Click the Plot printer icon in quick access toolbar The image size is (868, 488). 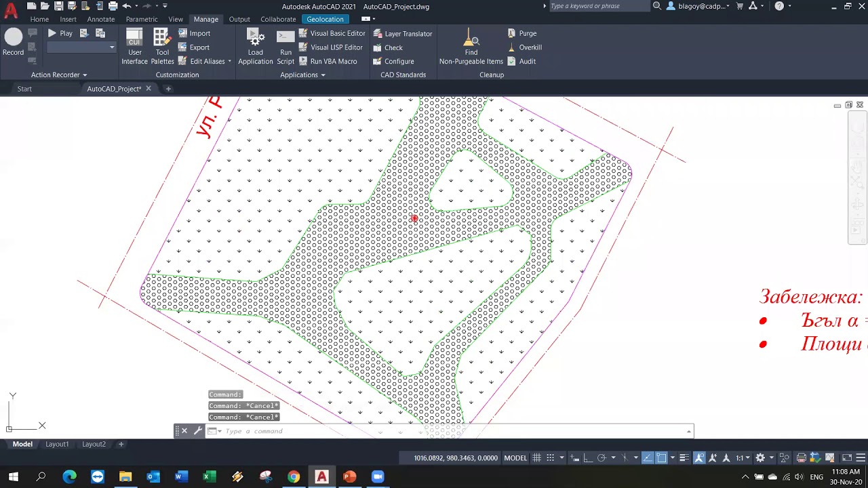113,6
